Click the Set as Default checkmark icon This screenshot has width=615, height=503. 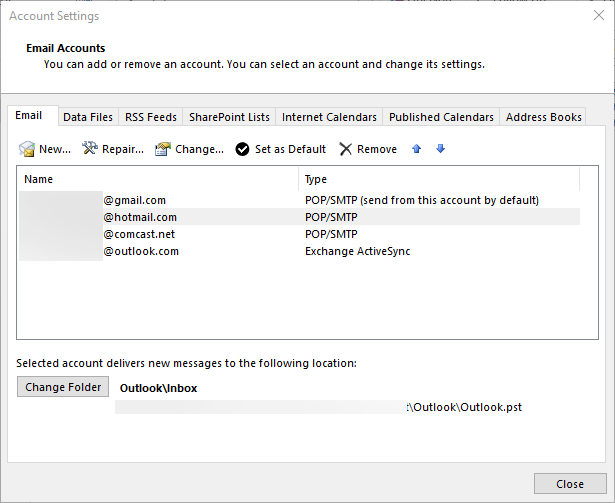[242, 149]
